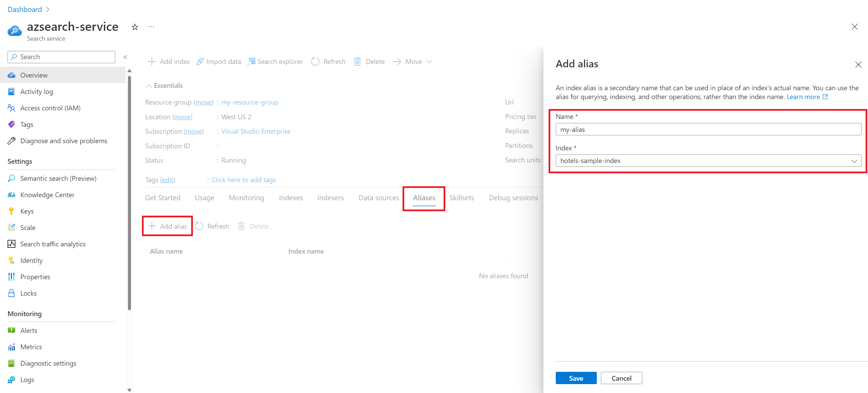Open the Search explorer tool
Image resolution: width=868 pixels, height=393 pixels.
(276, 61)
